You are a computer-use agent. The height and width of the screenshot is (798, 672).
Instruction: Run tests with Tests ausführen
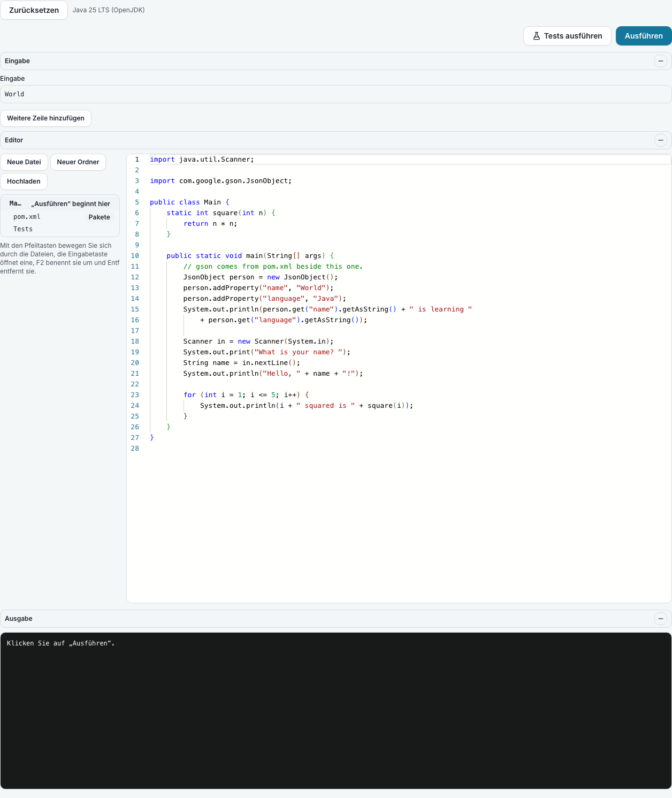(567, 36)
